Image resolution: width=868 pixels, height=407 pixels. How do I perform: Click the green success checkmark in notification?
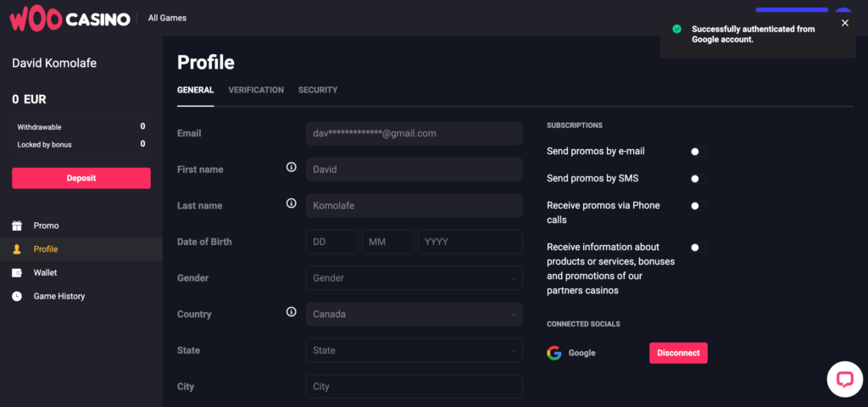click(676, 29)
